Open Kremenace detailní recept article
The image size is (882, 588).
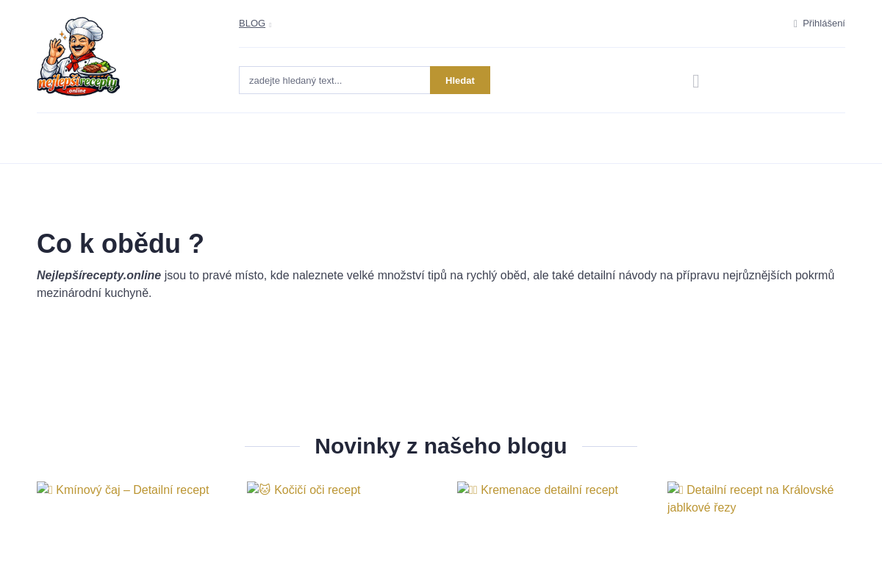tap(549, 490)
